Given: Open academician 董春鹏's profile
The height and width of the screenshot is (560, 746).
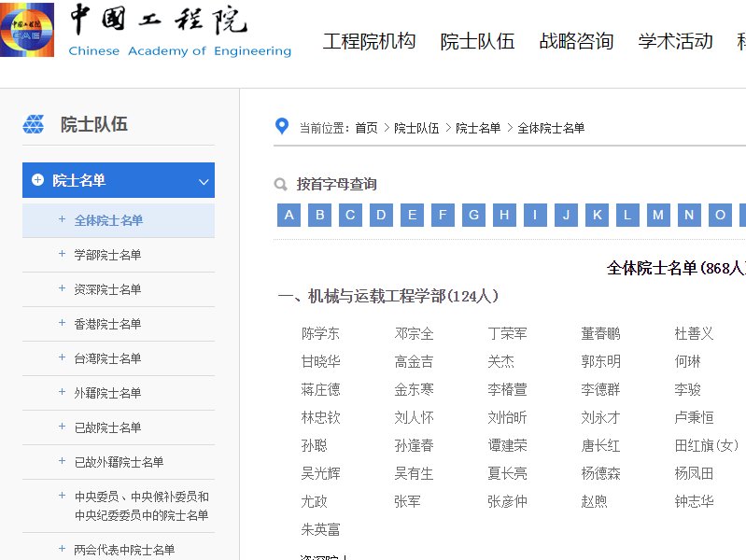Looking at the screenshot, I should 600,333.
